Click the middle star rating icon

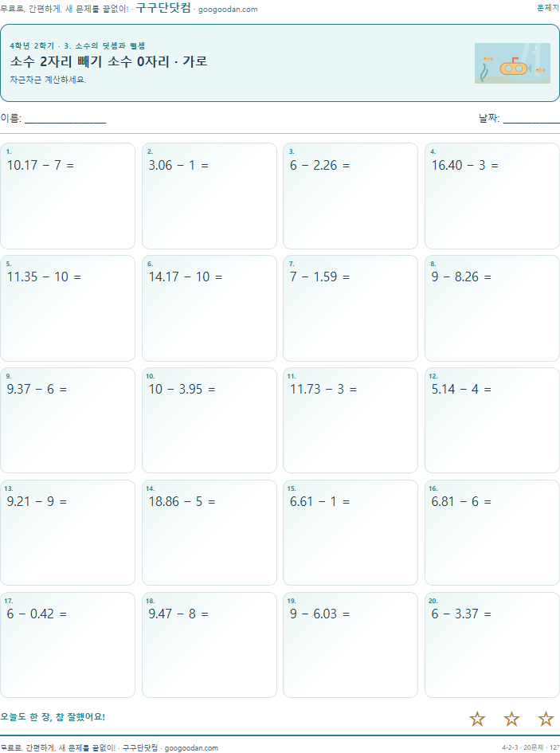(511, 719)
